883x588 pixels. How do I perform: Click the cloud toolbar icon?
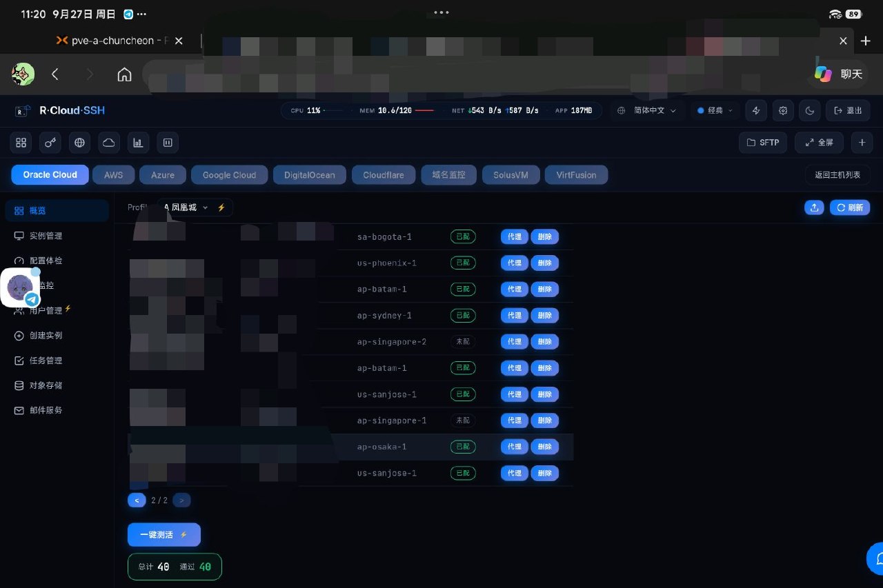tap(109, 143)
